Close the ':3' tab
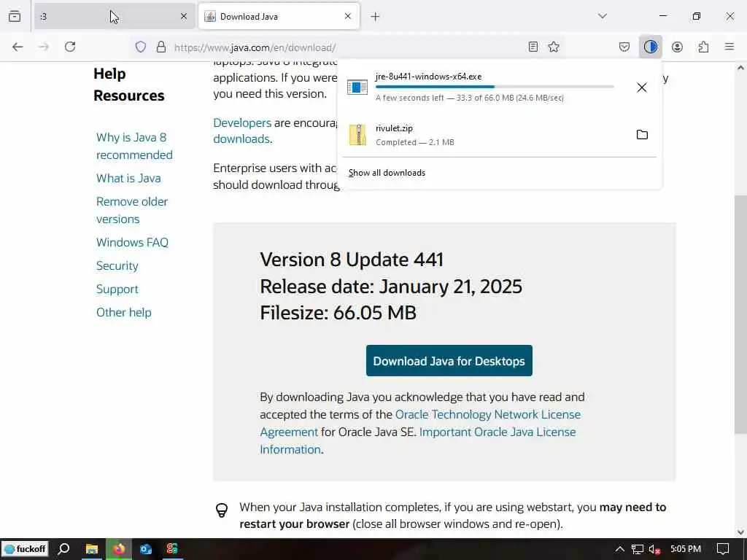Image resolution: width=747 pixels, height=560 pixels. click(184, 16)
